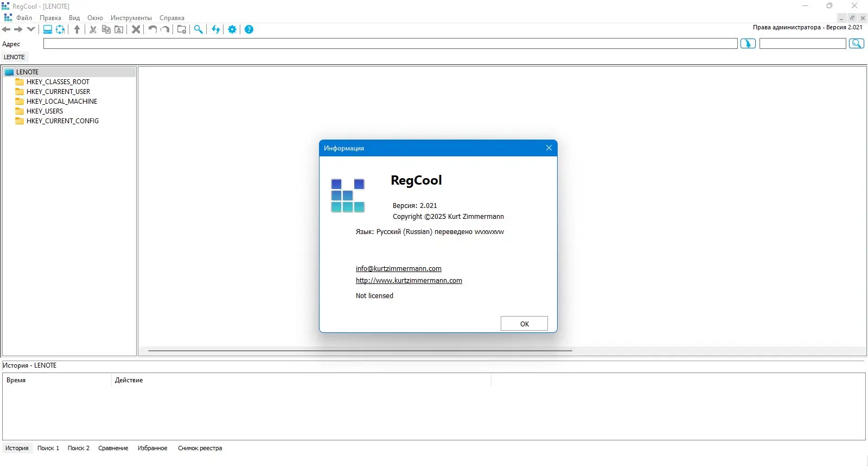Restore the inner LENOTE child window
Viewport: 868px width, 467px height.
click(852, 18)
